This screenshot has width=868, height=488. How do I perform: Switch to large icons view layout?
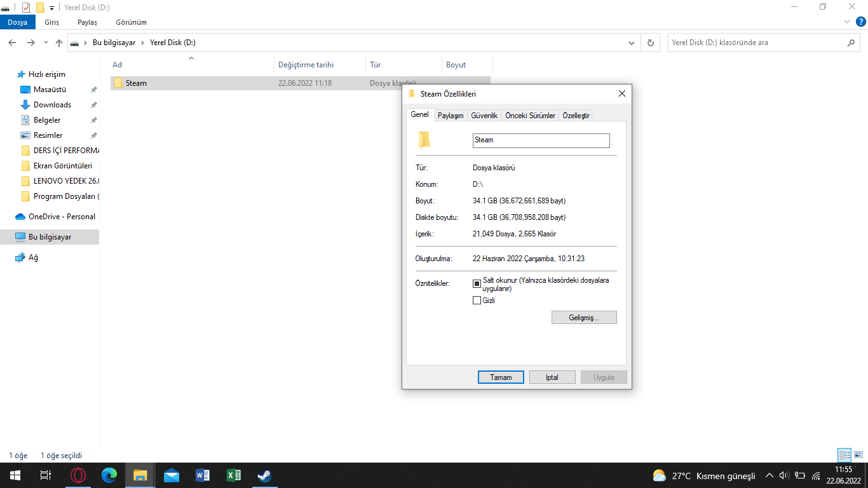(x=858, y=455)
